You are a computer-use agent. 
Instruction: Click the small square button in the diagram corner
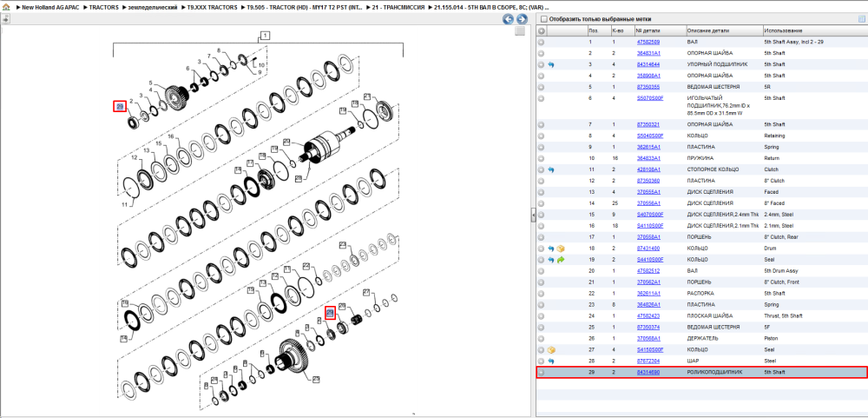[x=519, y=31]
